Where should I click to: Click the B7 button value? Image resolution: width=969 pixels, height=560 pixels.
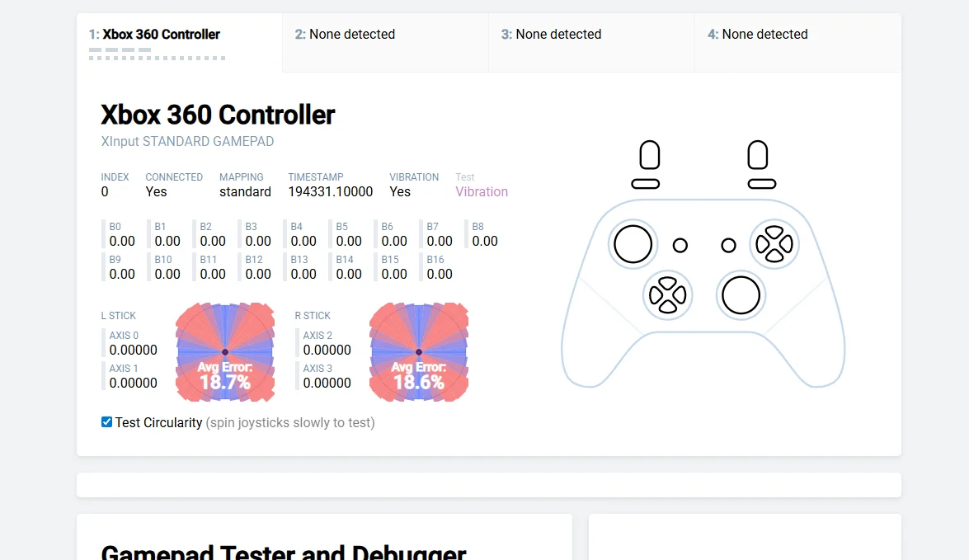click(x=440, y=241)
